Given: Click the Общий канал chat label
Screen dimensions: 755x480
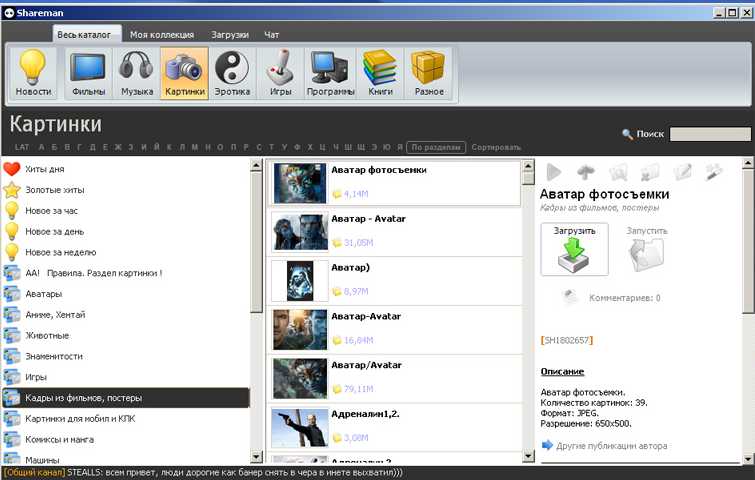Looking at the screenshot, I should tap(34, 473).
